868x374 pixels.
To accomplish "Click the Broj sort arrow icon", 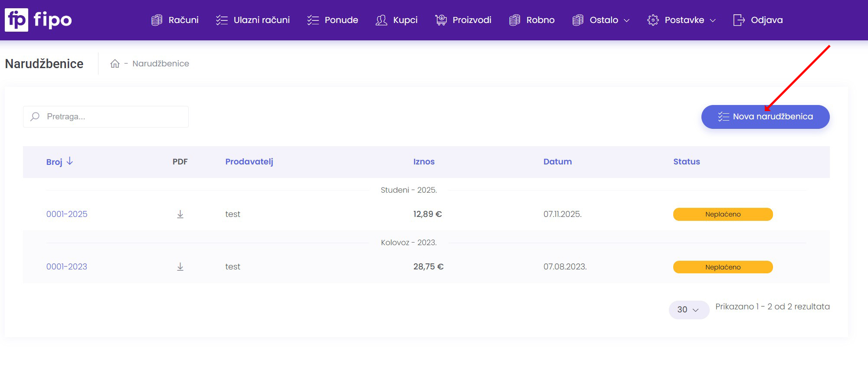I will click(x=70, y=161).
